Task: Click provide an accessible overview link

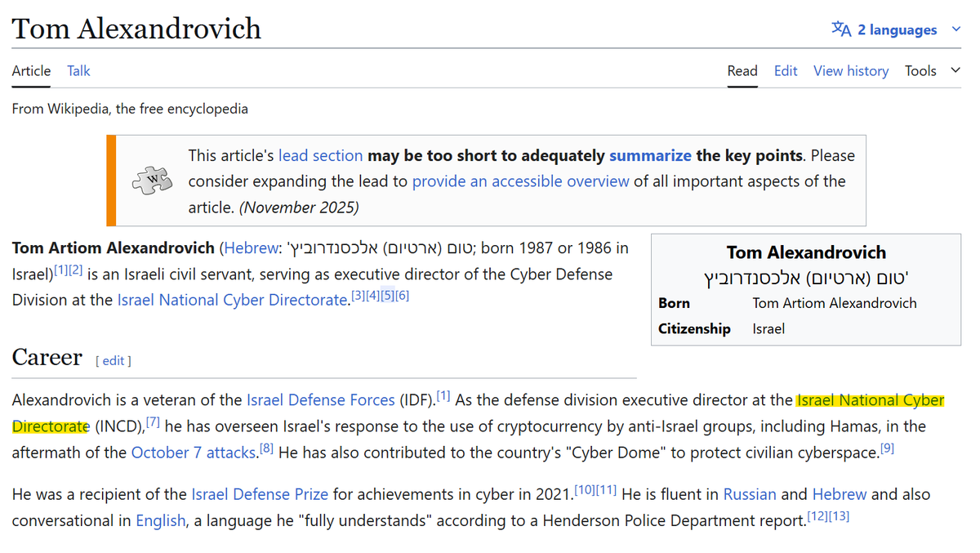Action: coord(520,181)
